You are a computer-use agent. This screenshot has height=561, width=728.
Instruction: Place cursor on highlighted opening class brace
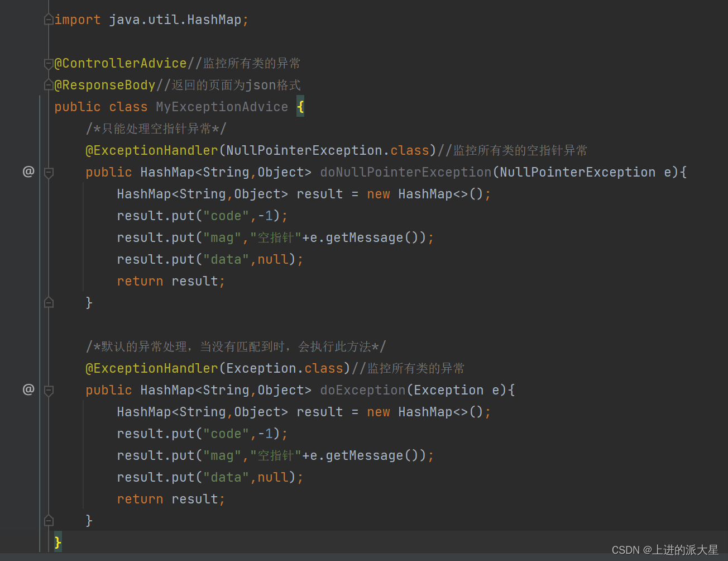(300, 107)
